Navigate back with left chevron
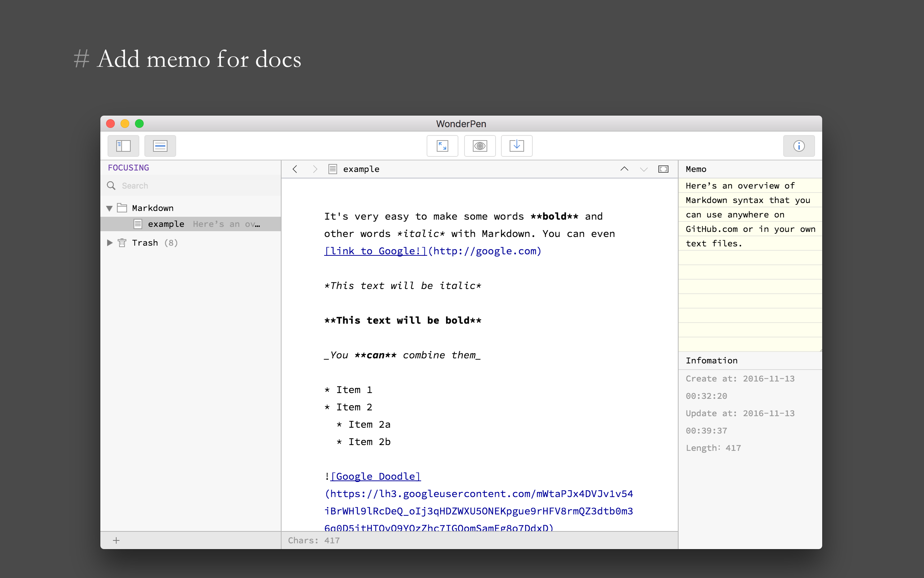This screenshot has height=578, width=924. [295, 169]
